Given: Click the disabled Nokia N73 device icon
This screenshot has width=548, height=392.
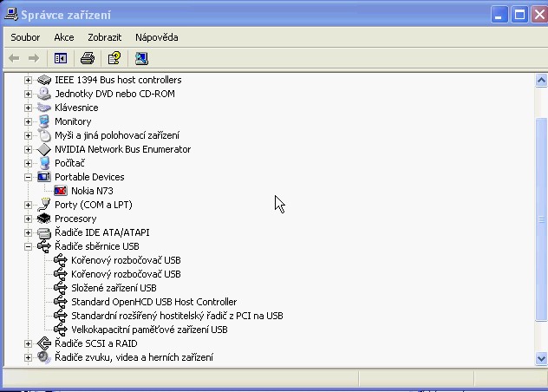Looking at the screenshot, I should point(61,191).
